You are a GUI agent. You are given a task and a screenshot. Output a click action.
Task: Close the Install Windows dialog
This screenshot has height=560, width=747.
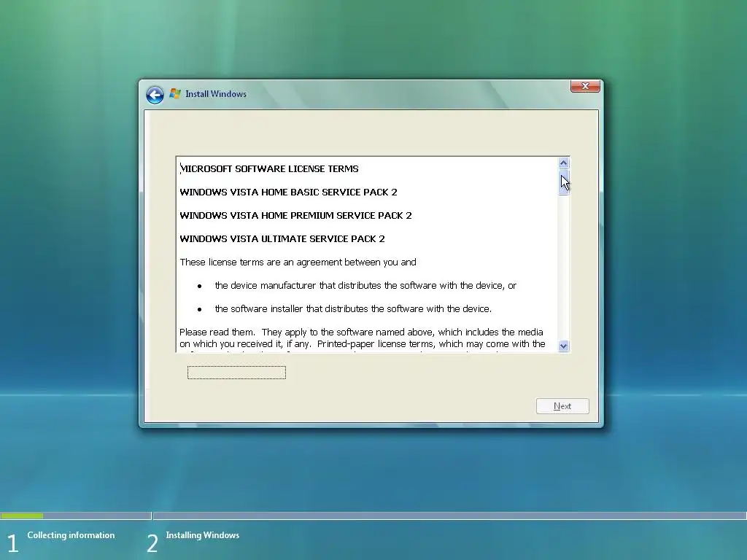click(585, 86)
